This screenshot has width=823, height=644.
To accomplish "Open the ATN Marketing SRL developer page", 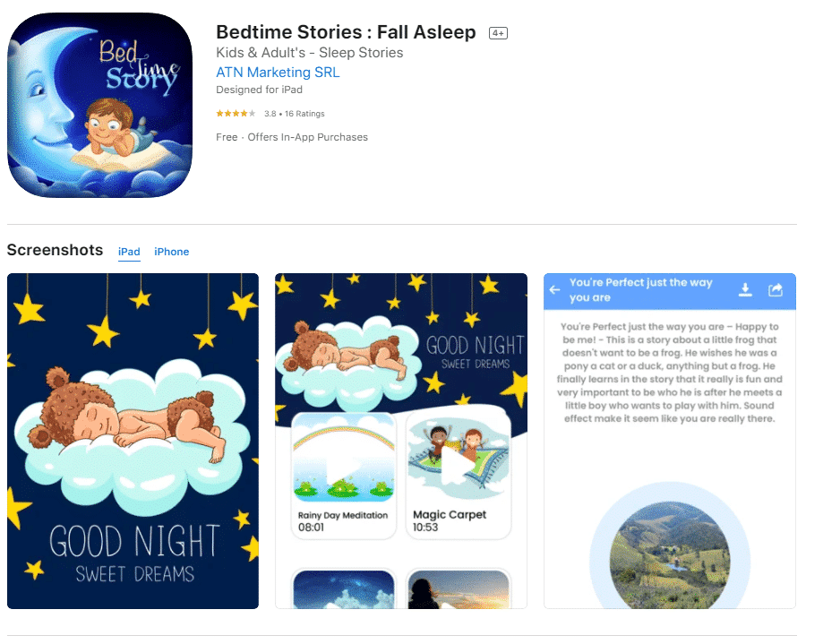I will pos(278,72).
